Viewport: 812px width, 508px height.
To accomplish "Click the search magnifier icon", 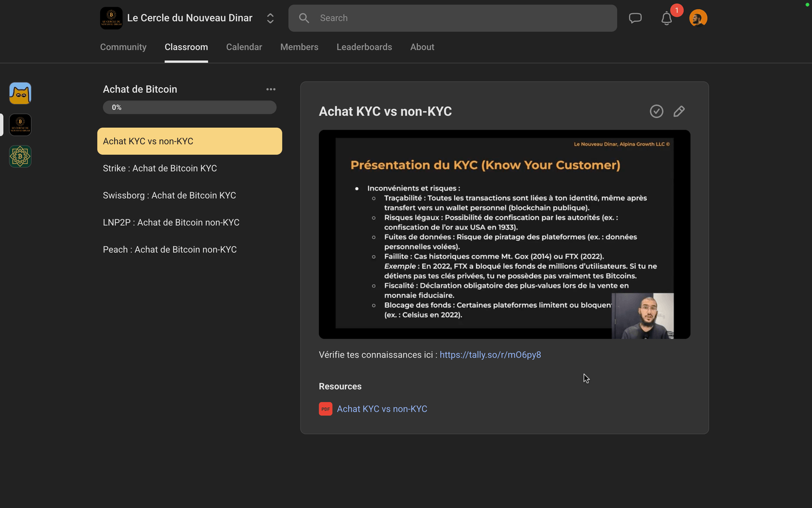I will tap(304, 18).
